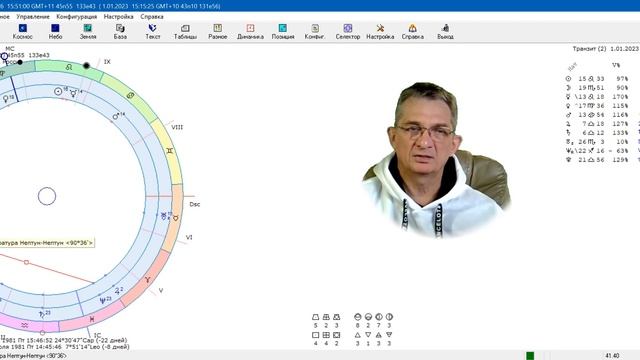Click the V% column header
The width and height of the screenshot is (640, 360).
[616, 65]
